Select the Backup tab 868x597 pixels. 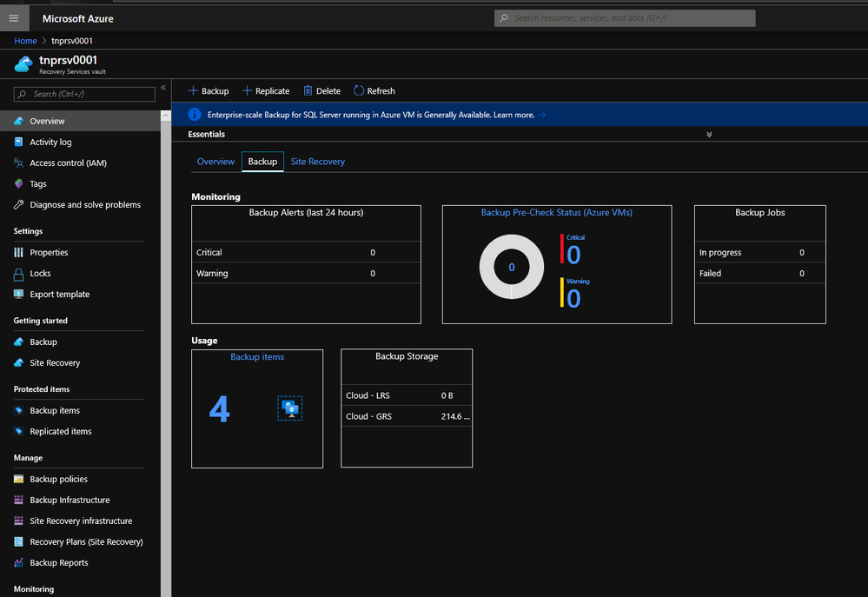tap(262, 162)
